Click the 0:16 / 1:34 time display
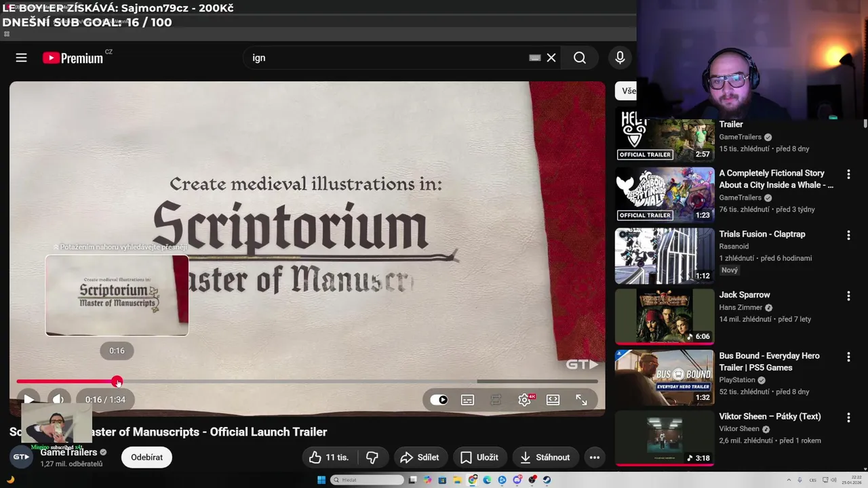 click(x=105, y=400)
